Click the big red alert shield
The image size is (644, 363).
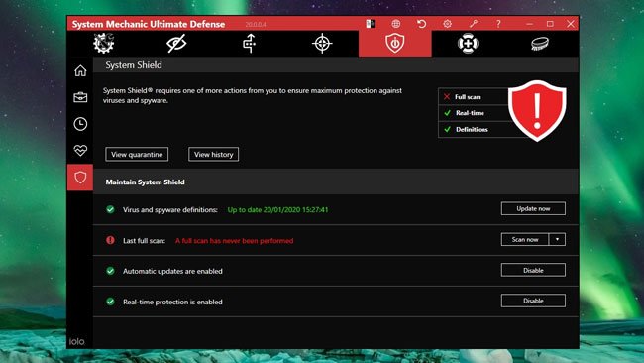[x=537, y=110]
